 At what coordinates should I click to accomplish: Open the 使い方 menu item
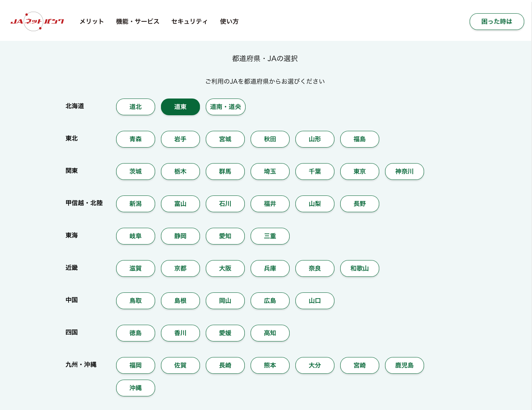pos(229,21)
